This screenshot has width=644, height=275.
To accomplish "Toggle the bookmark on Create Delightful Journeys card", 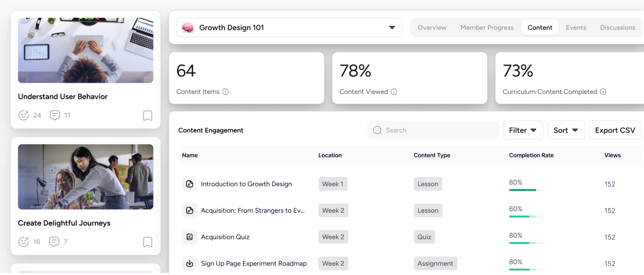I will point(148,242).
